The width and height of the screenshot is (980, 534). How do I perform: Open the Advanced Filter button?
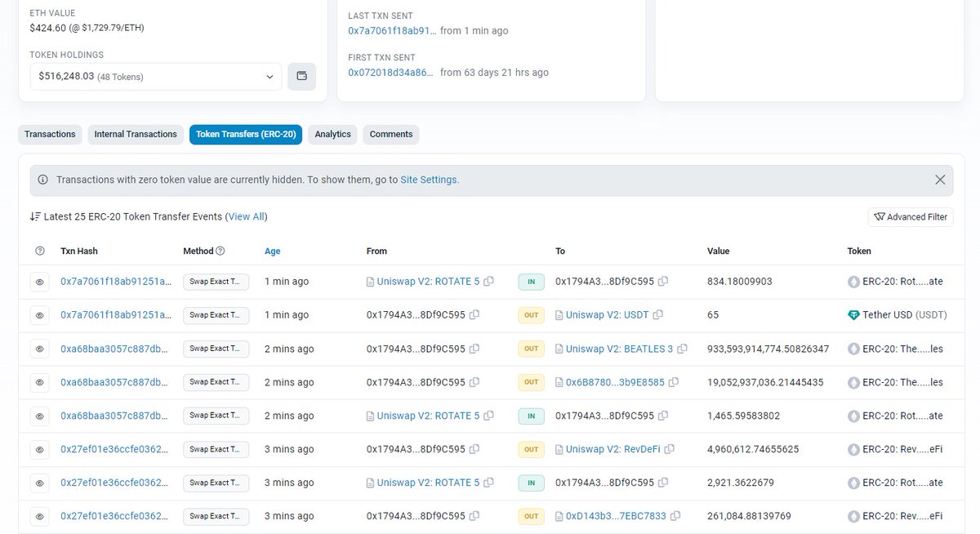coord(911,217)
